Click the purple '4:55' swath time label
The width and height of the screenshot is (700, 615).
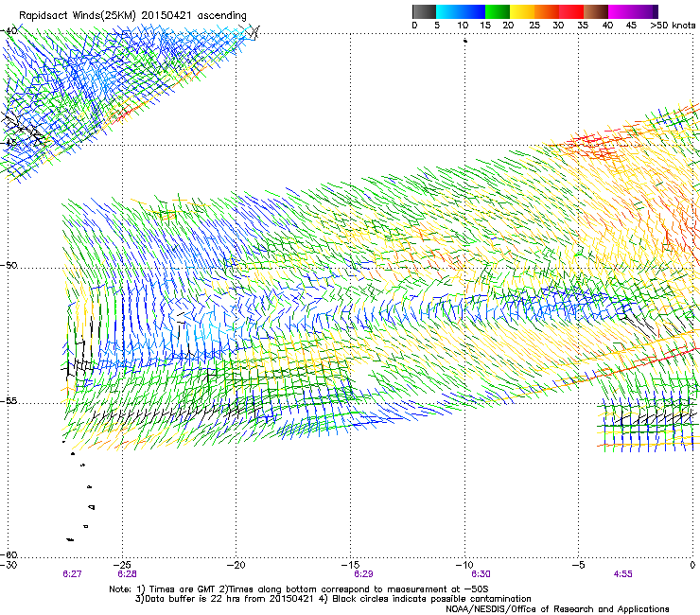622,574
